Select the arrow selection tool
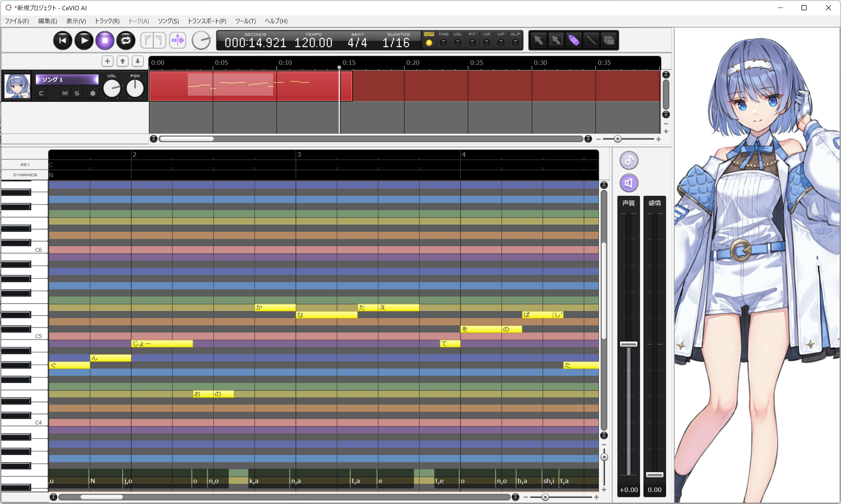This screenshot has height=504, width=841. (538, 40)
